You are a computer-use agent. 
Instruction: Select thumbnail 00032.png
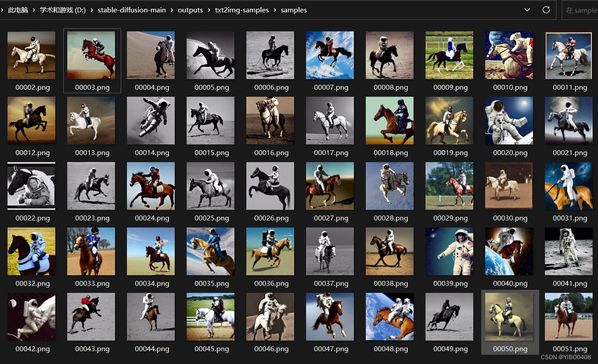31,251
